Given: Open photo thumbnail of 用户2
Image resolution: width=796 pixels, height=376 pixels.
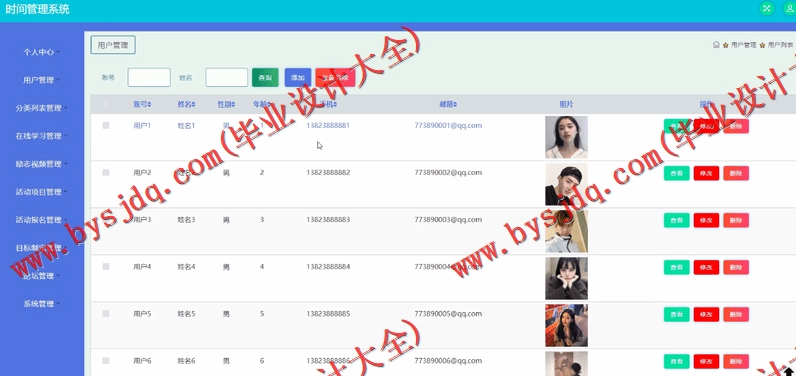Looking at the screenshot, I should coord(567,184).
